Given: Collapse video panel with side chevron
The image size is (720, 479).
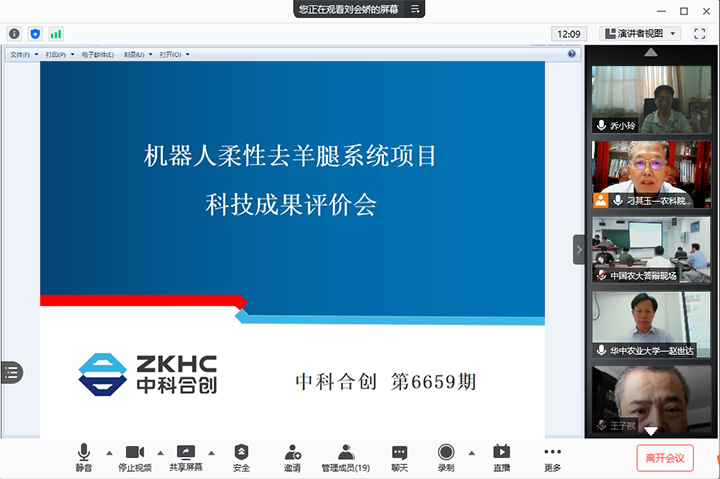Looking at the screenshot, I should coord(579,250).
